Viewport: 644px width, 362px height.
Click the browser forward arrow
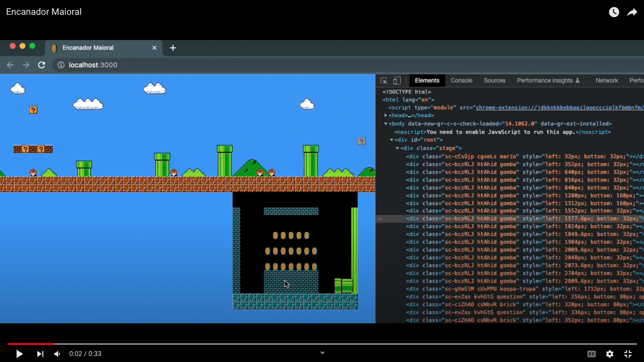pos(26,65)
